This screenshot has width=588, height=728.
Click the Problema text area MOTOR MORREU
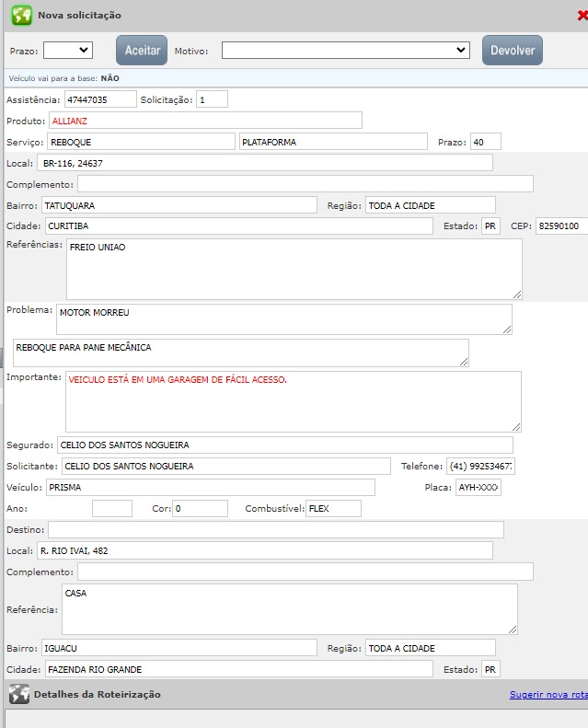point(283,319)
